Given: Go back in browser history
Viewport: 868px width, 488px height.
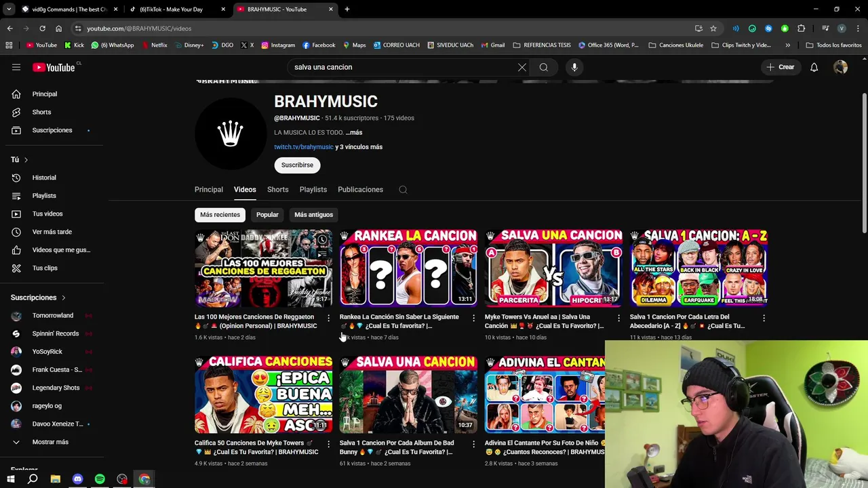Looking at the screenshot, I should (x=9, y=28).
